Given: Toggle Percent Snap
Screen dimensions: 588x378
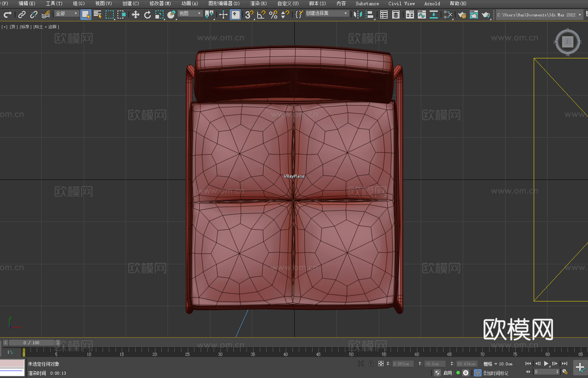Looking at the screenshot, I should pos(273,14).
